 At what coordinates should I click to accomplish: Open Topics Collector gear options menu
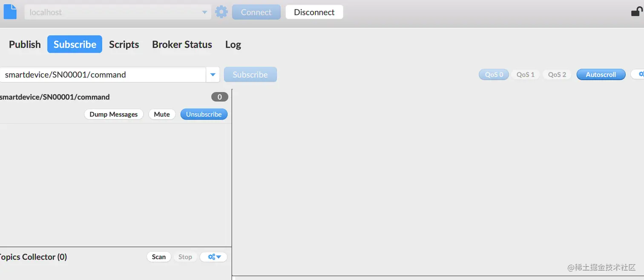click(x=214, y=257)
